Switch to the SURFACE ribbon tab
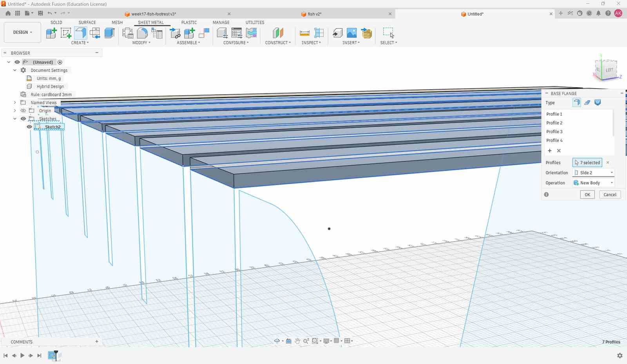The image size is (627, 364). (87, 22)
